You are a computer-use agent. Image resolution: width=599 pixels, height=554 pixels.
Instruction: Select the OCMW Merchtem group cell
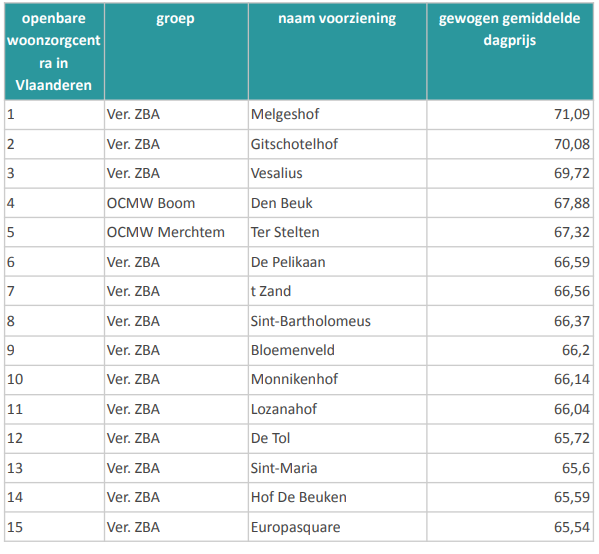tap(176, 232)
